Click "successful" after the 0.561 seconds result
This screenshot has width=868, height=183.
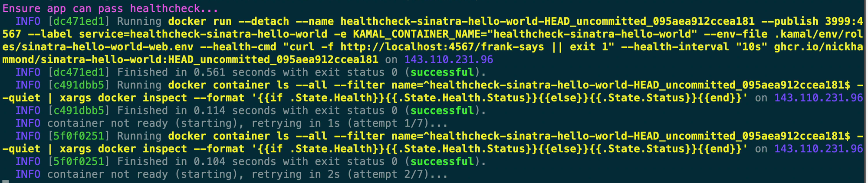tap(442, 72)
